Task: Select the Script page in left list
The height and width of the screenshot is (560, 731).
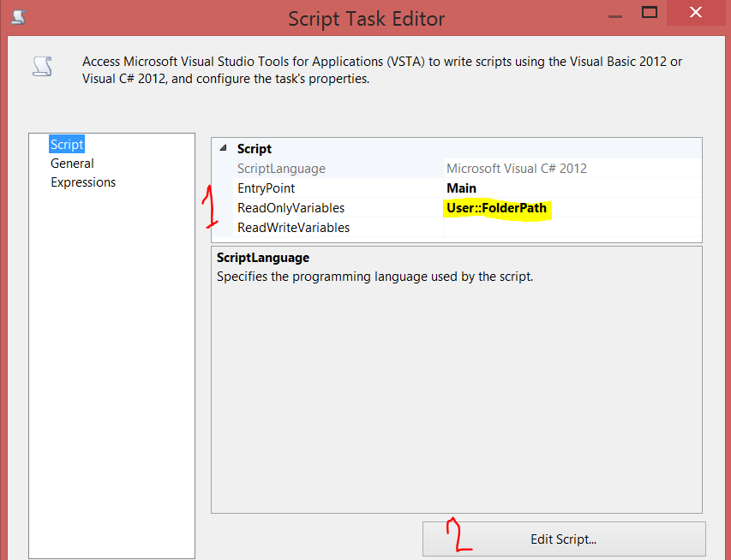Action: pyautogui.click(x=67, y=145)
